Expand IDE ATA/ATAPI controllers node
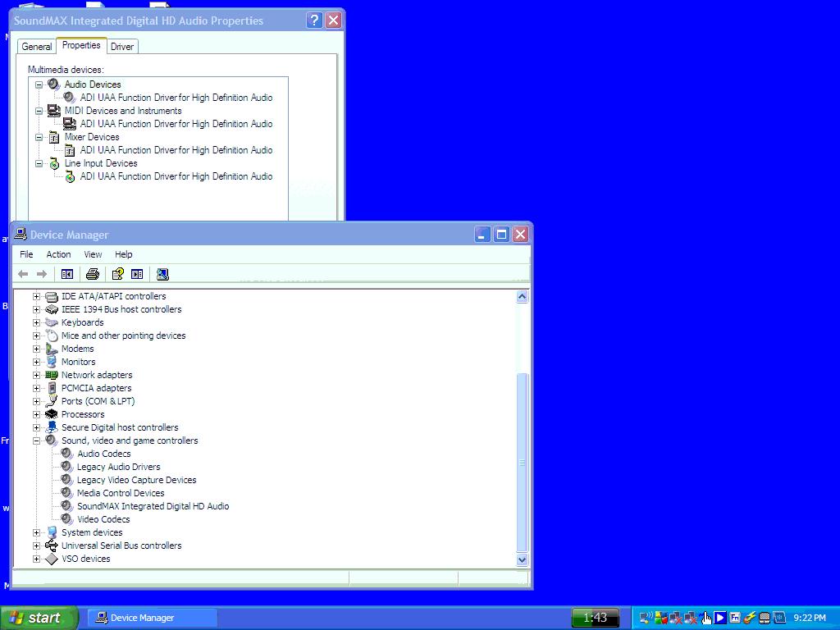Viewport: 840px width, 630px height. (36, 296)
